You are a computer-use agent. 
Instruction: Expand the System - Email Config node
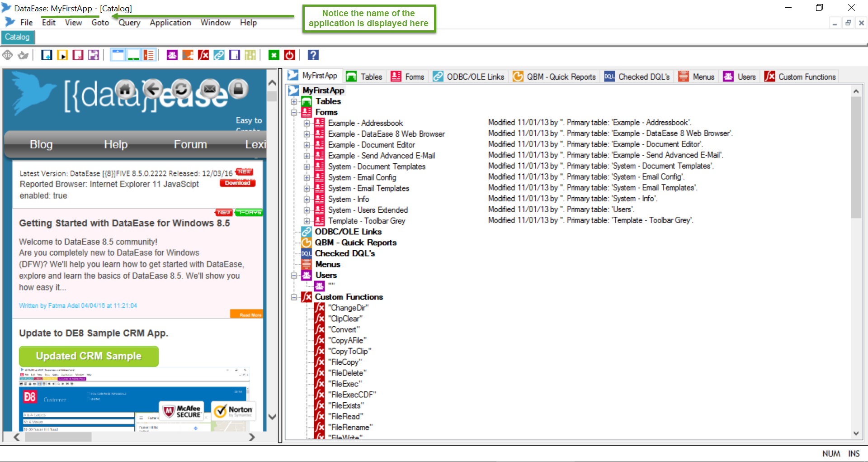[307, 177]
